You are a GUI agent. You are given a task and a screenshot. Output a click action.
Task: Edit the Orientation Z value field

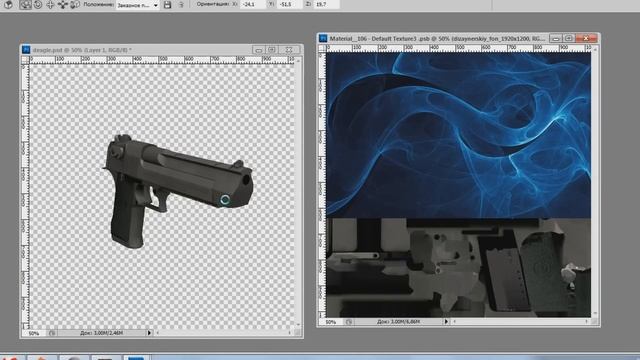pos(326,4)
